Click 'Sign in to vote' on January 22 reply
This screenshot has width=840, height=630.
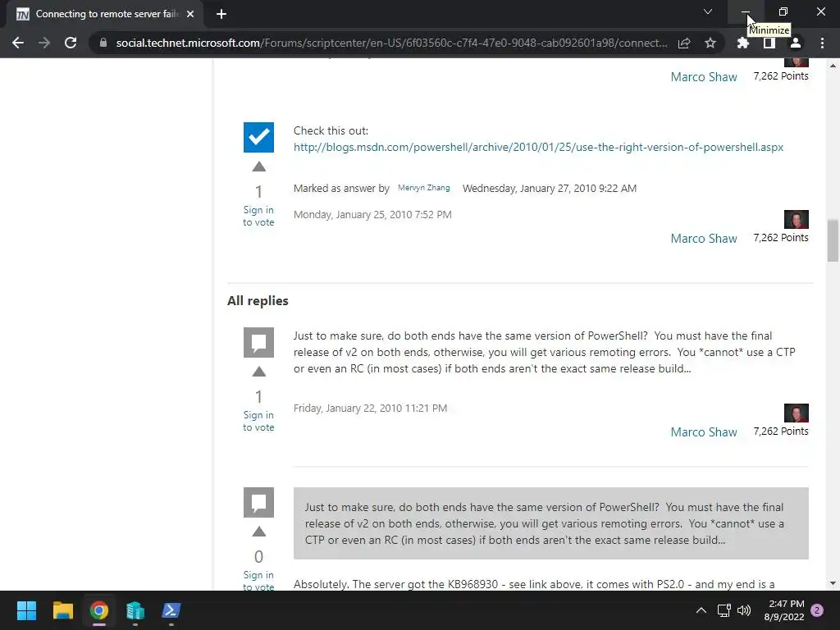pos(258,421)
